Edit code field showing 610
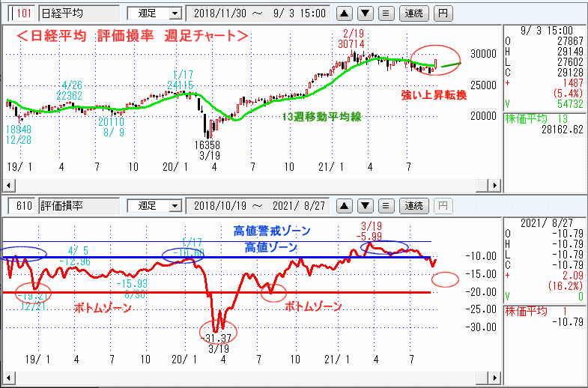Screen dimensions: 588x388 22,206
